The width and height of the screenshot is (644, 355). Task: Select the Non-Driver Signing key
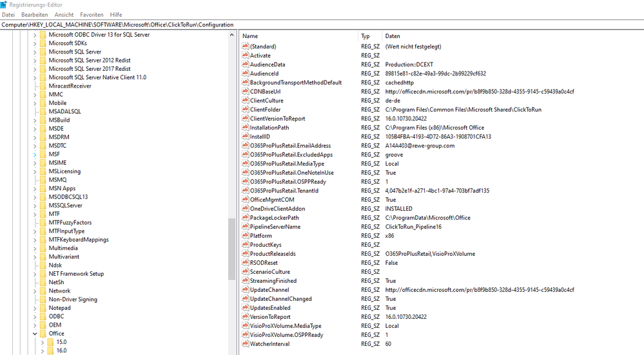point(73,300)
